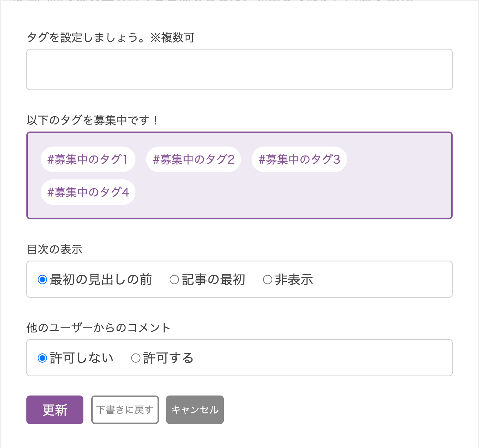
Task: Click the 下書きに戻す button
Action: 125,410
